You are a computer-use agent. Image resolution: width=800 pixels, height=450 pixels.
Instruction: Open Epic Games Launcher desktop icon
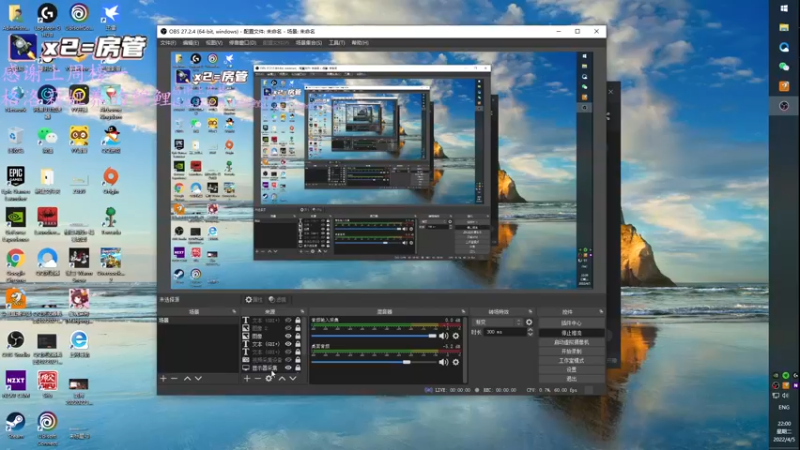pyautogui.click(x=15, y=177)
